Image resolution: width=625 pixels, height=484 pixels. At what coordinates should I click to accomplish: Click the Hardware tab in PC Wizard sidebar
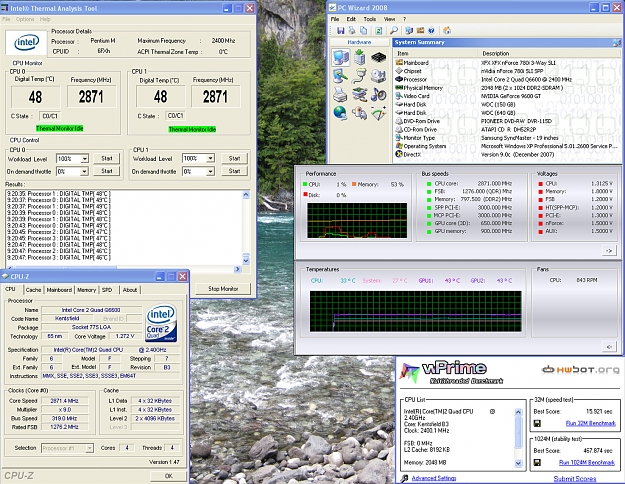click(x=359, y=42)
